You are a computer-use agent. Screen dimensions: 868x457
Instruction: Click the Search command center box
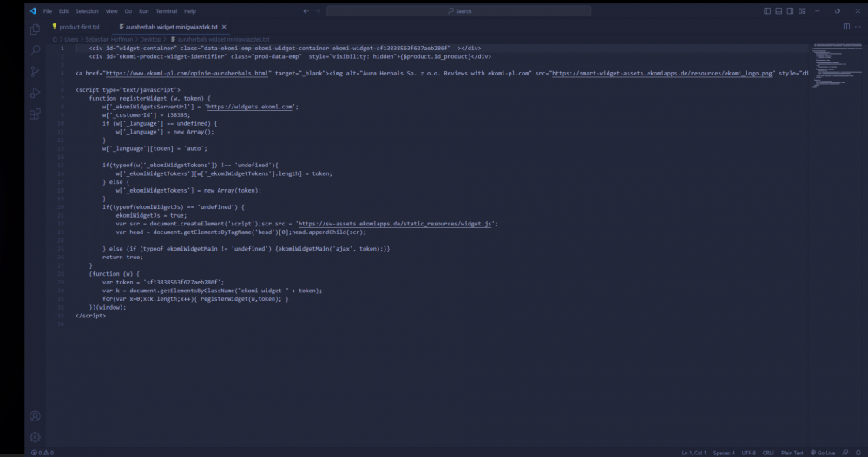(459, 11)
